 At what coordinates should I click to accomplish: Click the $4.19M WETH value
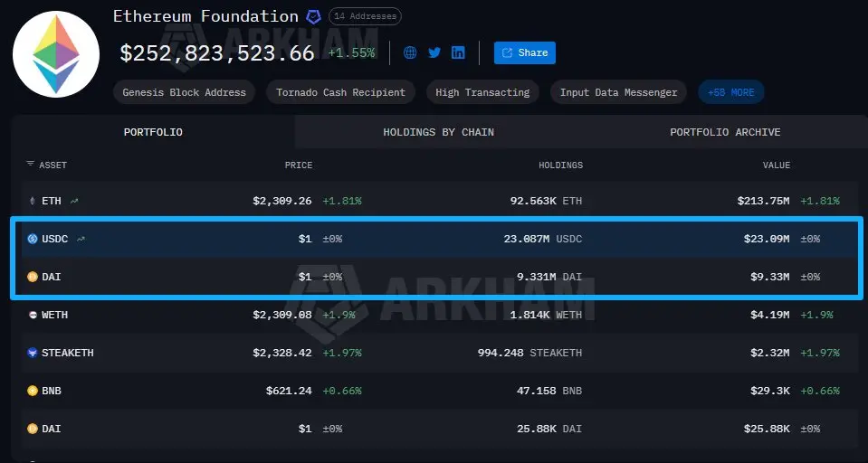coord(770,315)
